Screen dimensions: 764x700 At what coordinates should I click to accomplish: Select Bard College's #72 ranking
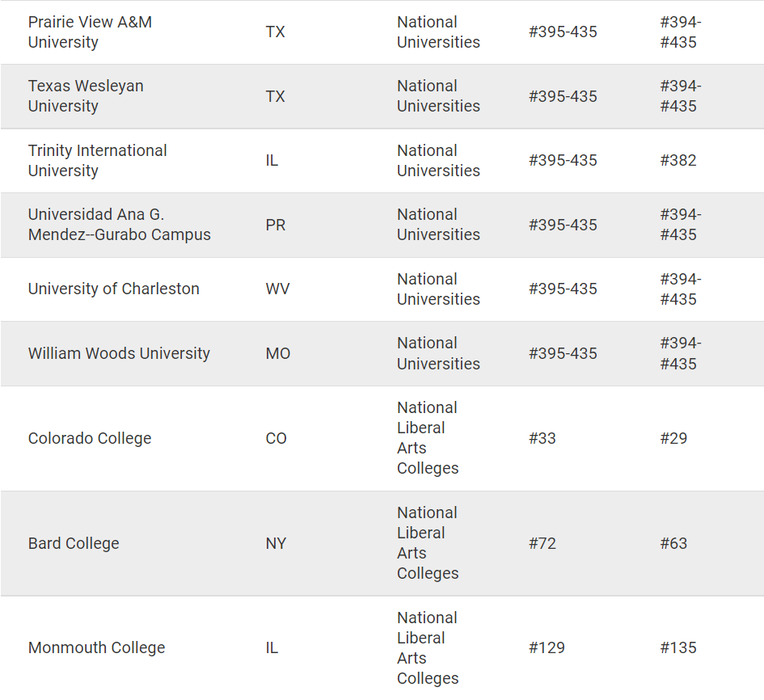pyautogui.click(x=542, y=543)
